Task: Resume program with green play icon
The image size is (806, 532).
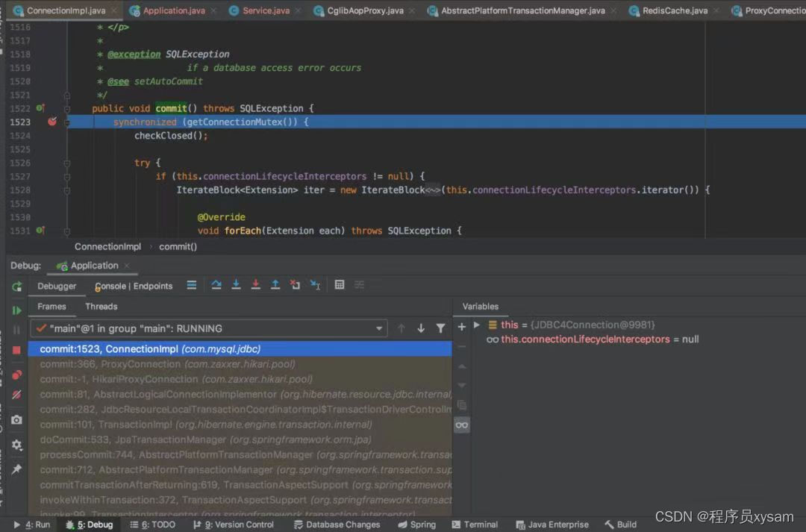Action: [x=16, y=310]
